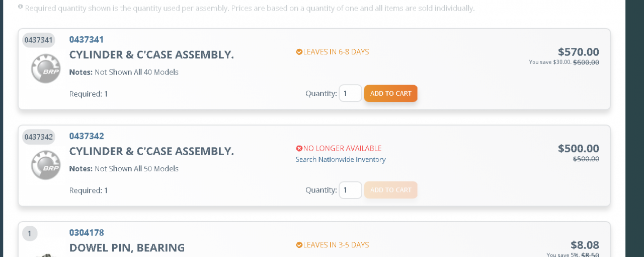Add the $570.00 cylinder assembly to cart
644x257 pixels.
(390, 93)
